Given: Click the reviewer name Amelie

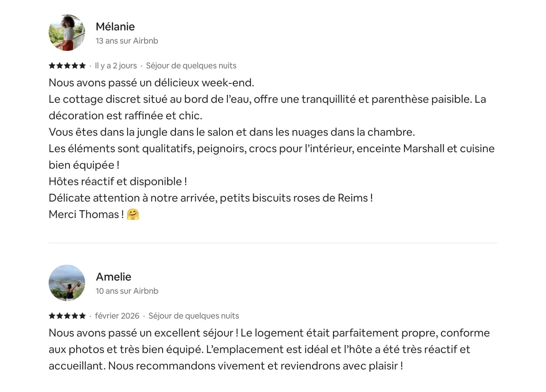Looking at the screenshot, I should click(113, 277).
